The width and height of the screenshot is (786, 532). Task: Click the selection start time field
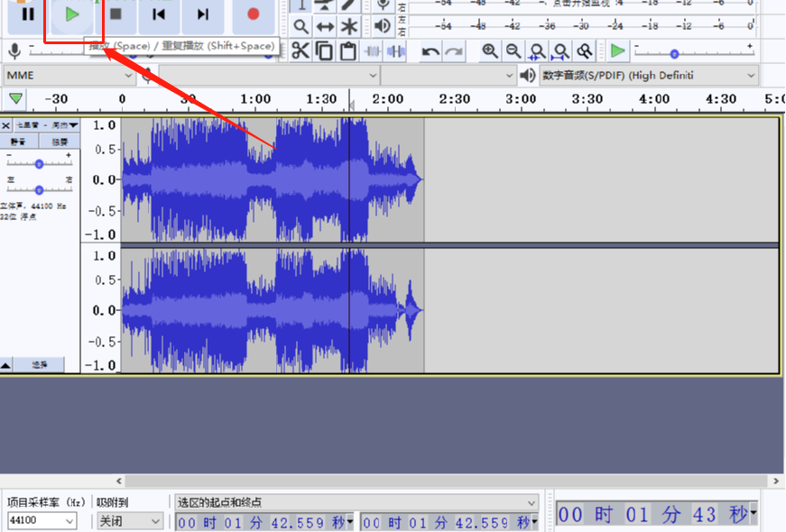[x=261, y=522]
